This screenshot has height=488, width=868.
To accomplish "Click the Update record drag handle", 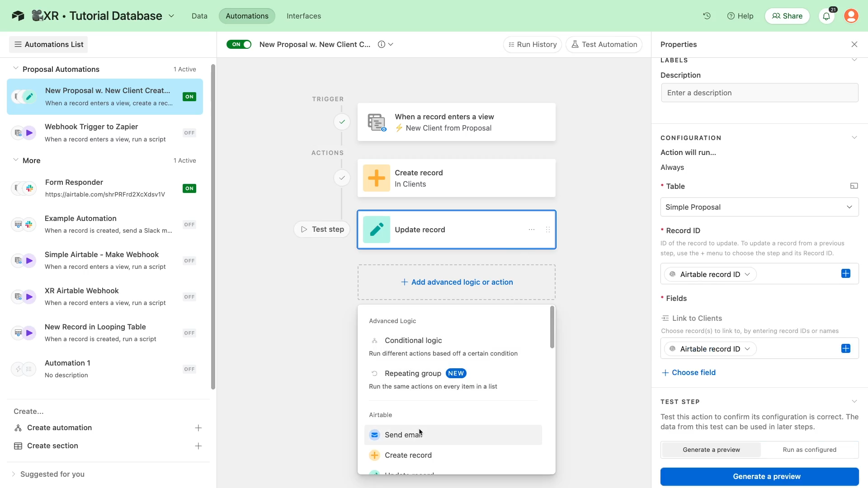I will pos(548,230).
